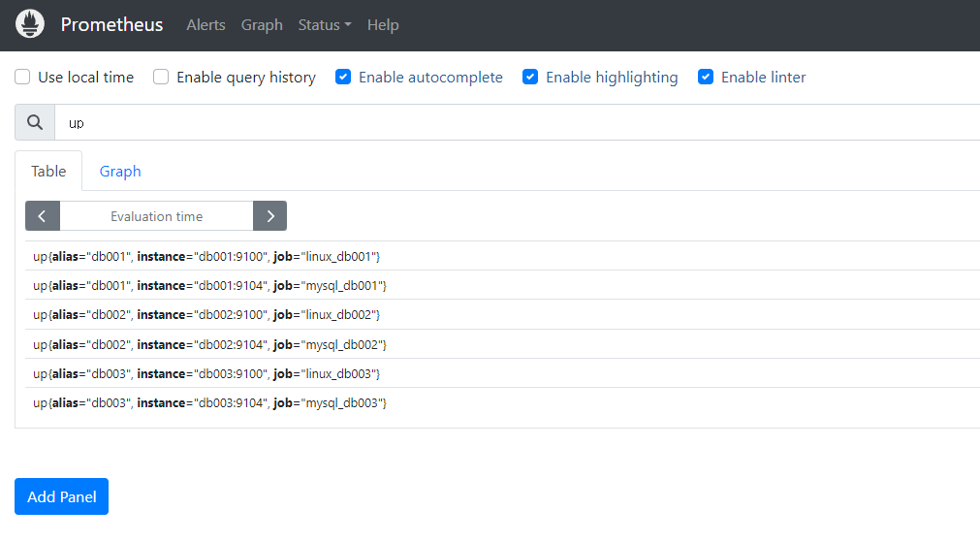Select the result row with job="linux_db003"

point(502,374)
